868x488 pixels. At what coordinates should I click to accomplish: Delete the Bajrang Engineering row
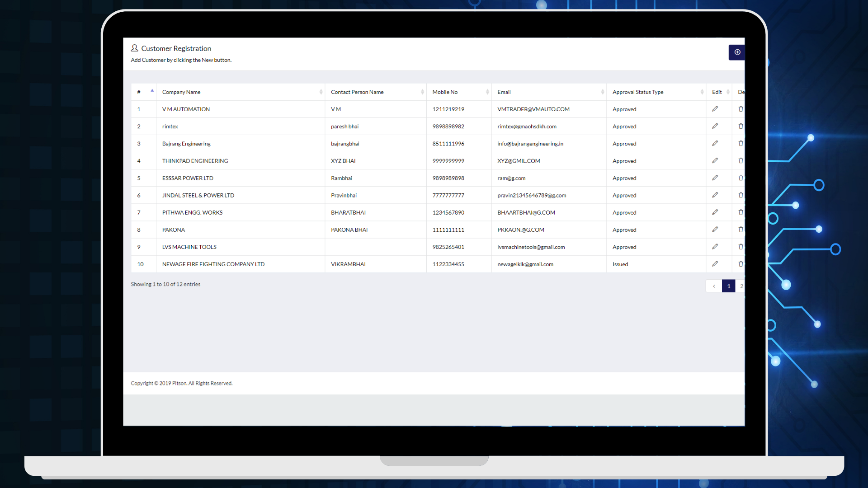click(x=741, y=143)
